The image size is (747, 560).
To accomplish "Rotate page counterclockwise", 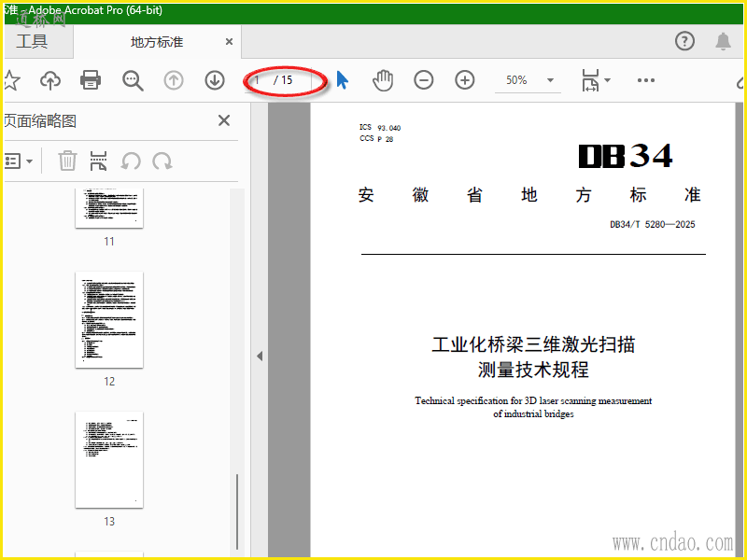I will pos(131,161).
